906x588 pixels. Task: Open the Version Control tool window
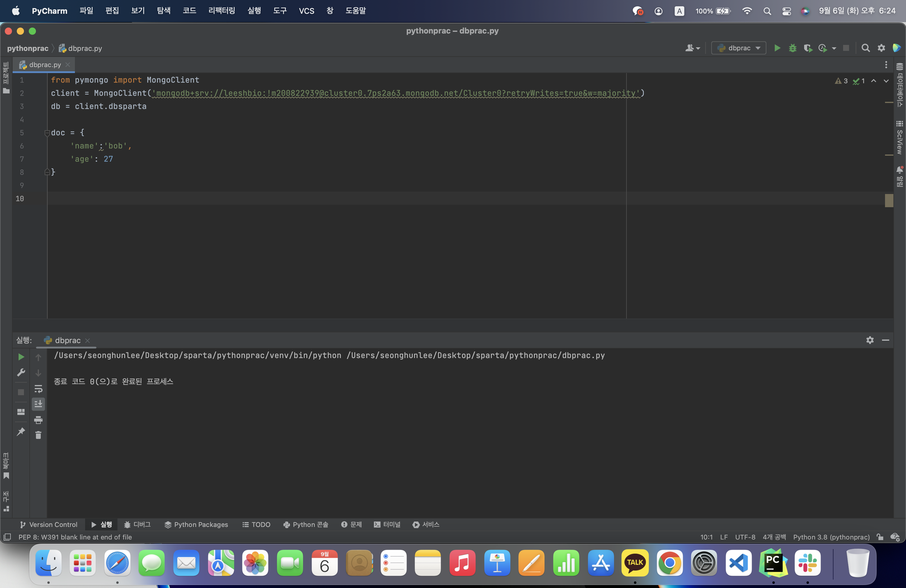(x=48, y=525)
